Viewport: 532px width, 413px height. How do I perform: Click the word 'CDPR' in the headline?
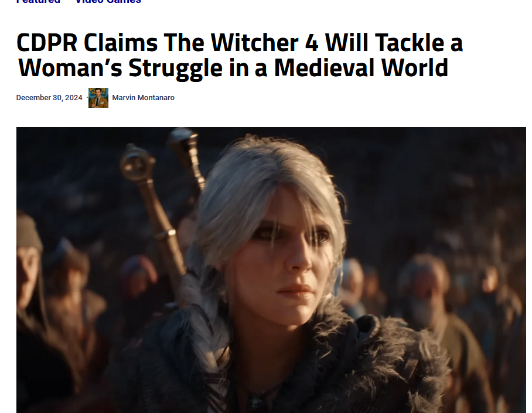pyautogui.click(x=47, y=43)
